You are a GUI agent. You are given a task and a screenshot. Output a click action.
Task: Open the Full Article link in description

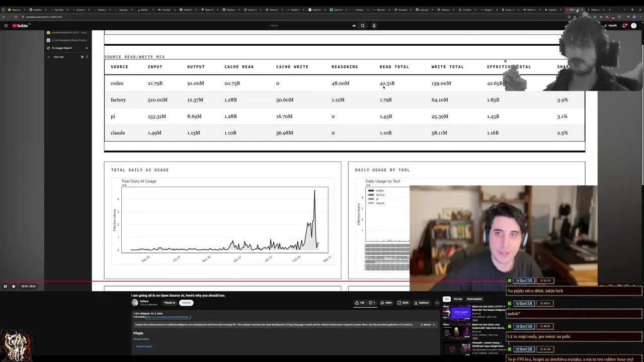tap(168, 317)
